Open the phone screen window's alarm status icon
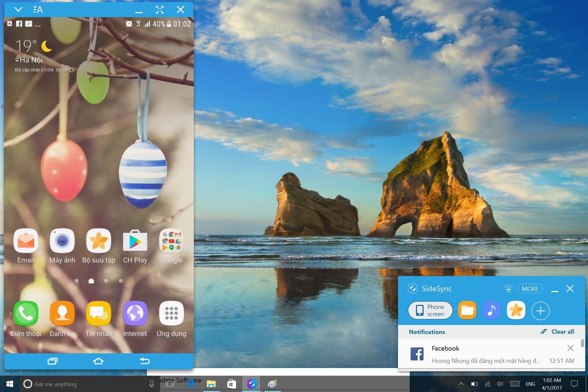This screenshot has height=392, width=588. point(129,24)
